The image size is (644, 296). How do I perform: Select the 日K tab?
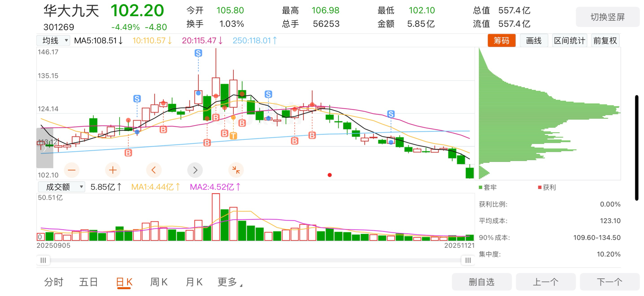[124, 282]
